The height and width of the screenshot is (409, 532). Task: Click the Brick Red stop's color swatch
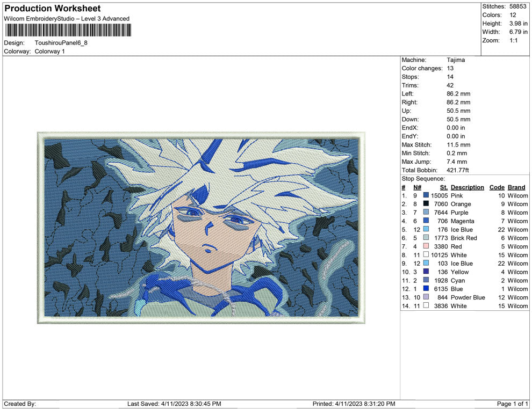(426, 238)
